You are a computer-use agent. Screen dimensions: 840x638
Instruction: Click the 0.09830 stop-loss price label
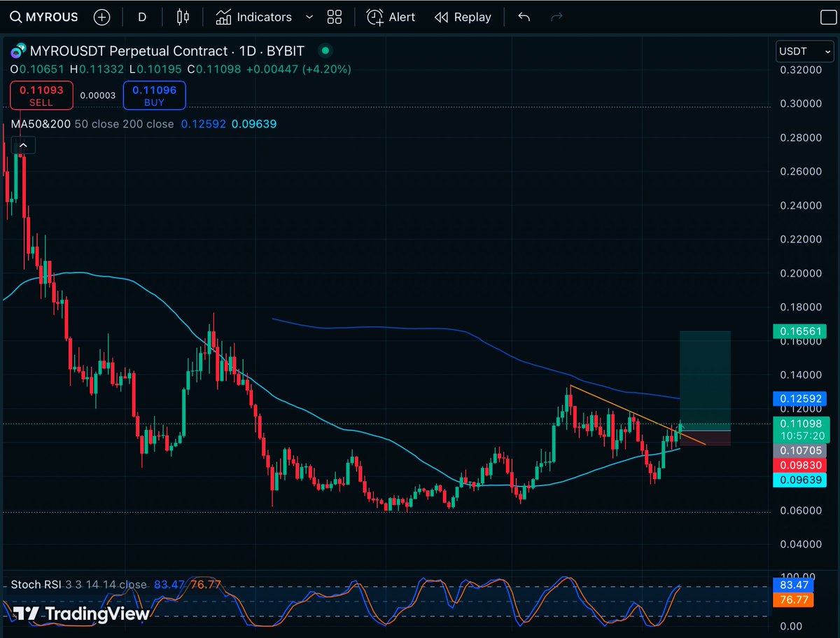[799, 465]
